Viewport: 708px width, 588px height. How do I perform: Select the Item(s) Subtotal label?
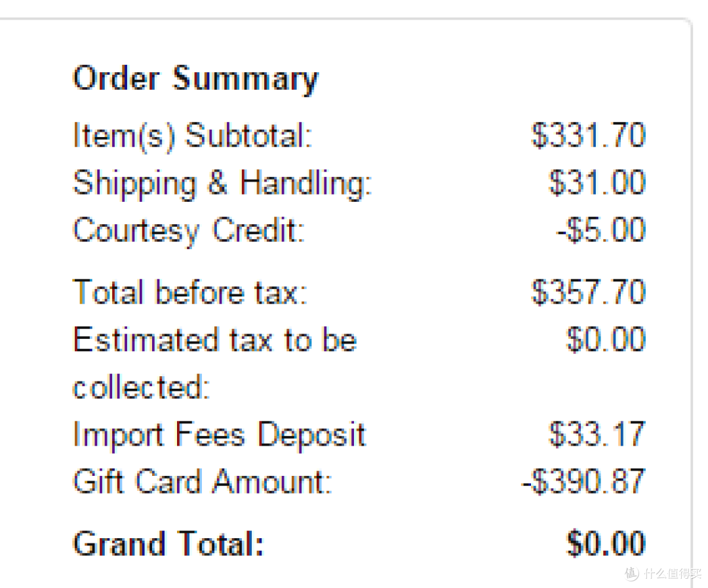click(x=193, y=136)
